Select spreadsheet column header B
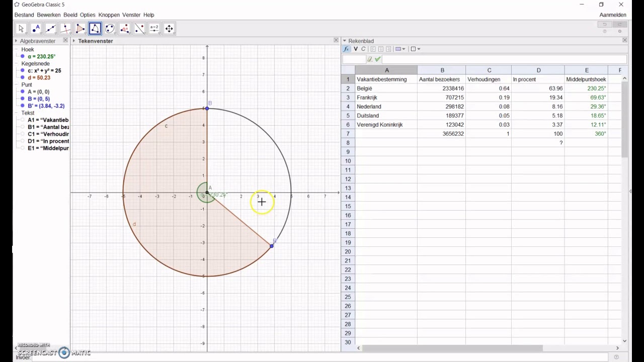Screen dimensions: 644x362 pos(442,70)
